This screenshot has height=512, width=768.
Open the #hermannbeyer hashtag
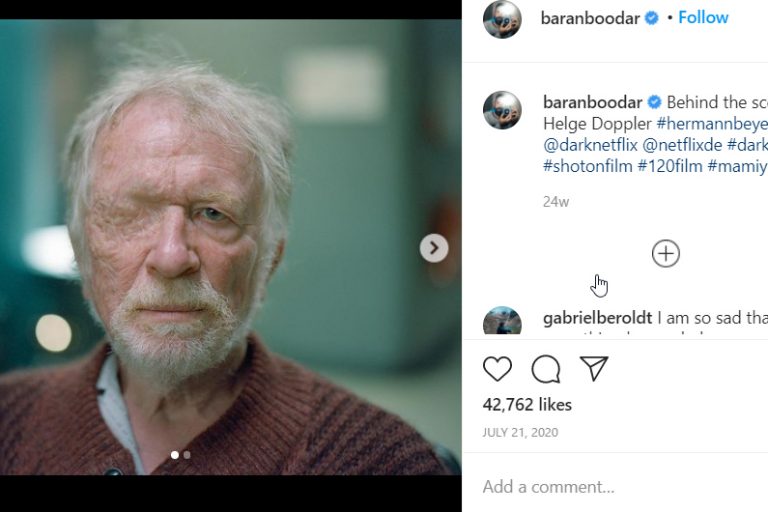pos(712,123)
